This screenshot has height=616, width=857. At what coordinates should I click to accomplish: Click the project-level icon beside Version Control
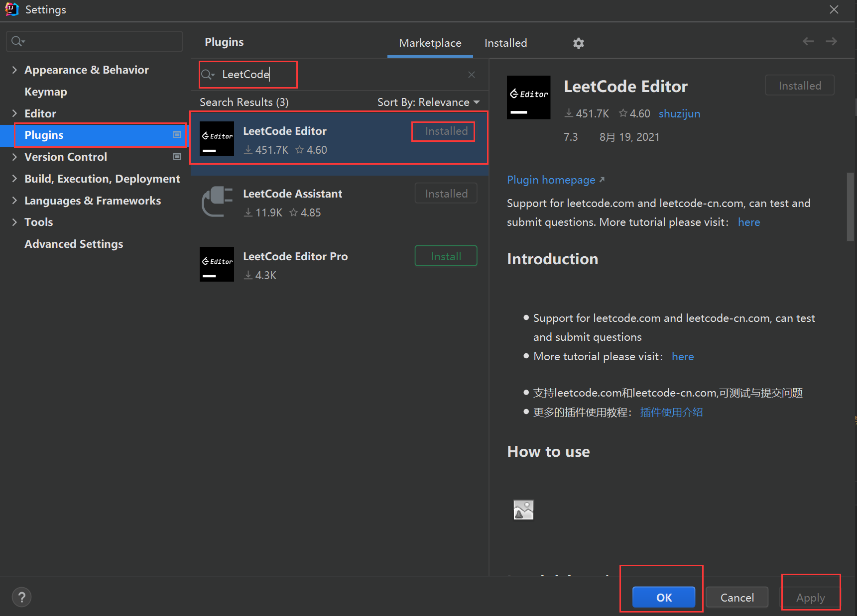(x=177, y=157)
